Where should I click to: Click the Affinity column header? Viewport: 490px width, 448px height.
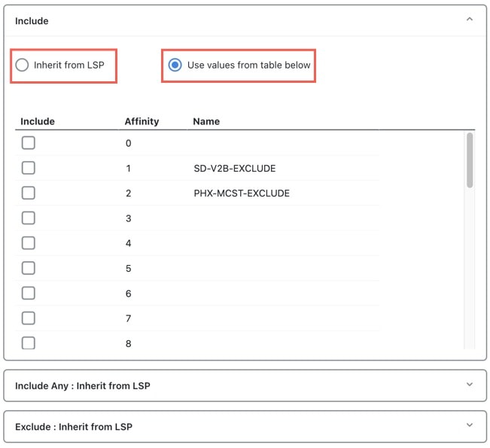(142, 121)
